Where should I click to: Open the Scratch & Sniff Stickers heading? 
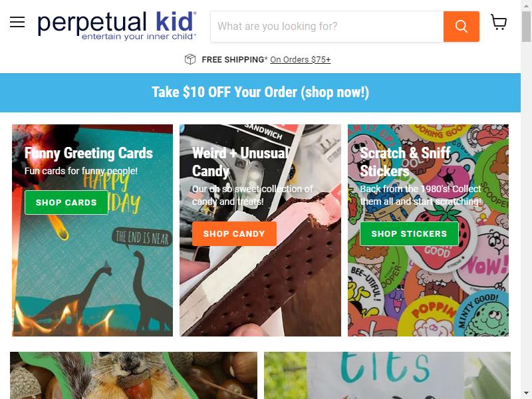tap(405, 162)
